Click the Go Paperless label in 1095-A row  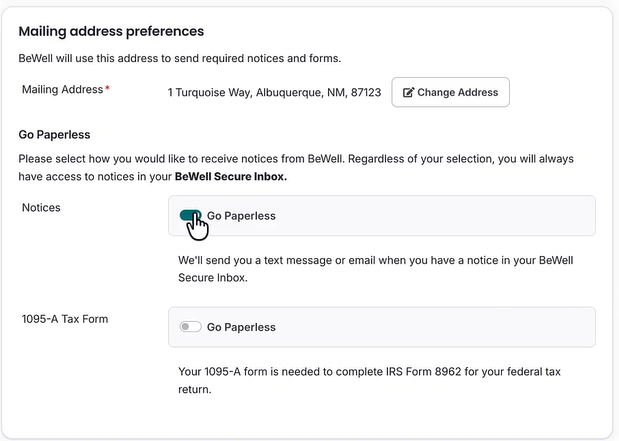point(241,327)
